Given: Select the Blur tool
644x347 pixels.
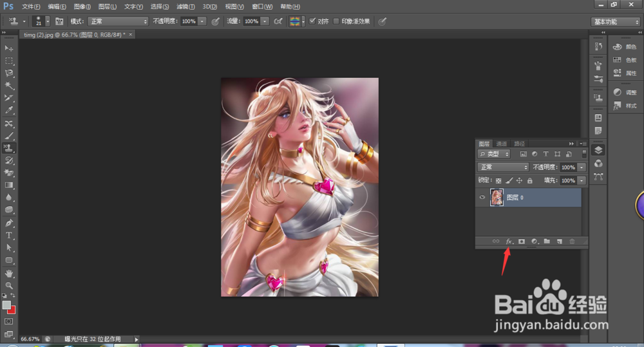Looking at the screenshot, I should pos(8,198).
